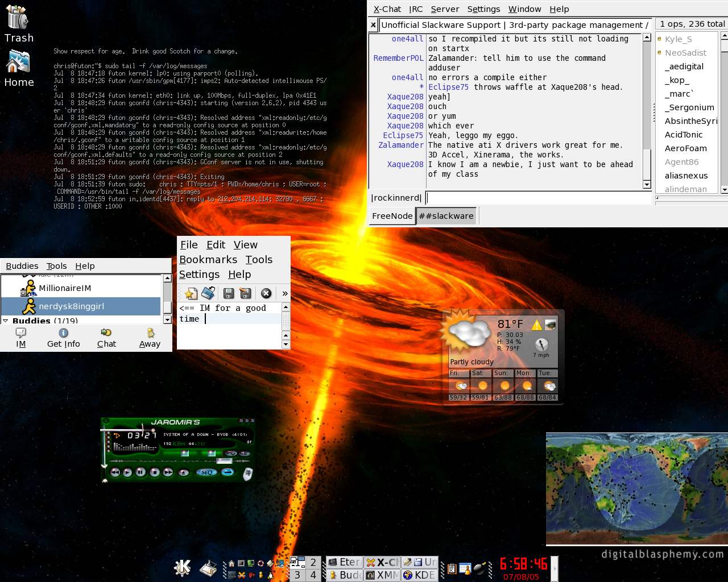728x582 pixels.
Task: Open KDE K menu button
Action: [x=183, y=568]
